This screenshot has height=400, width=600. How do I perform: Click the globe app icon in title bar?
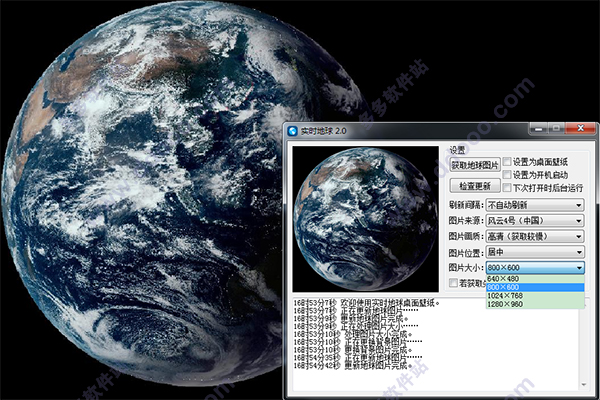coord(293,131)
